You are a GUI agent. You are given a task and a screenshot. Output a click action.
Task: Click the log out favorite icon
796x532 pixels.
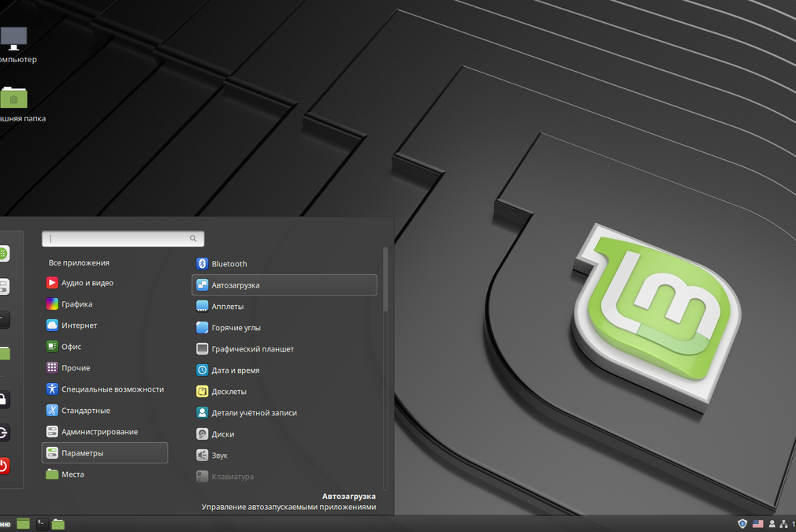(4, 433)
